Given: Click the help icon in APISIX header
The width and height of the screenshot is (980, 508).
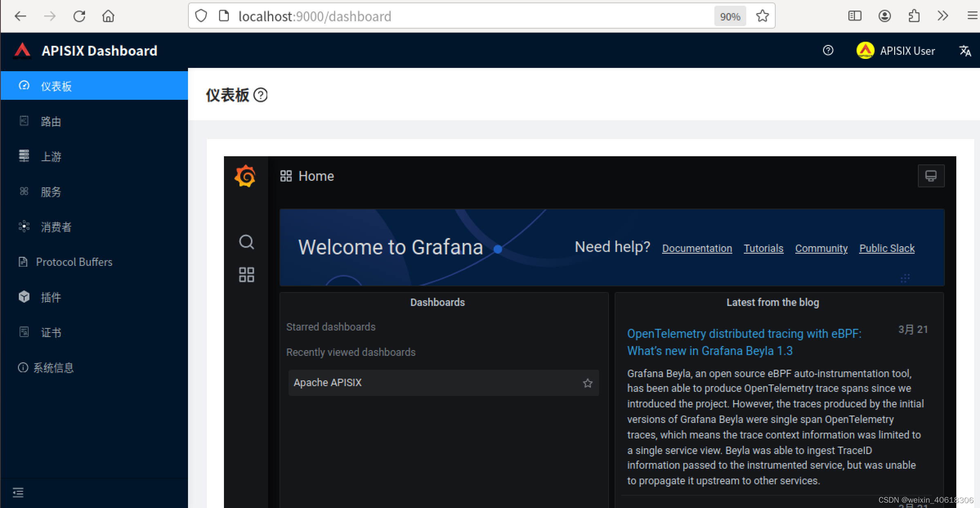Looking at the screenshot, I should pyautogui.click(x=828, y=50).
